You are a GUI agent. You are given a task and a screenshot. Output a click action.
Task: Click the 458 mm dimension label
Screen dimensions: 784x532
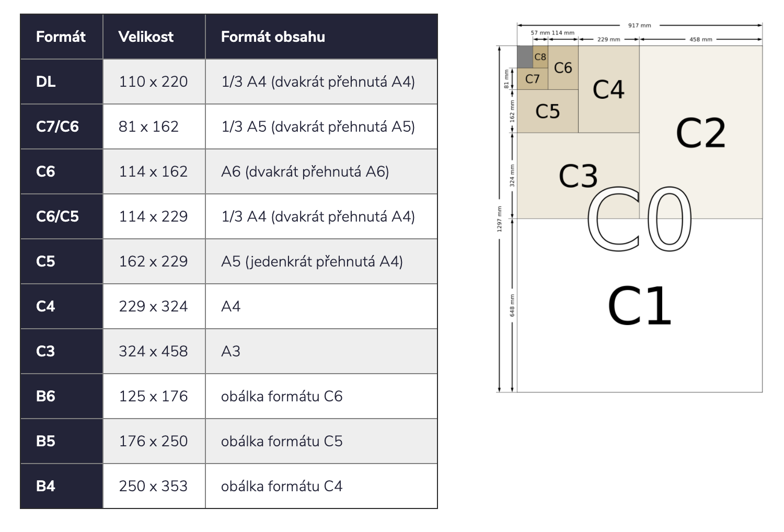(x=700, y=39)
